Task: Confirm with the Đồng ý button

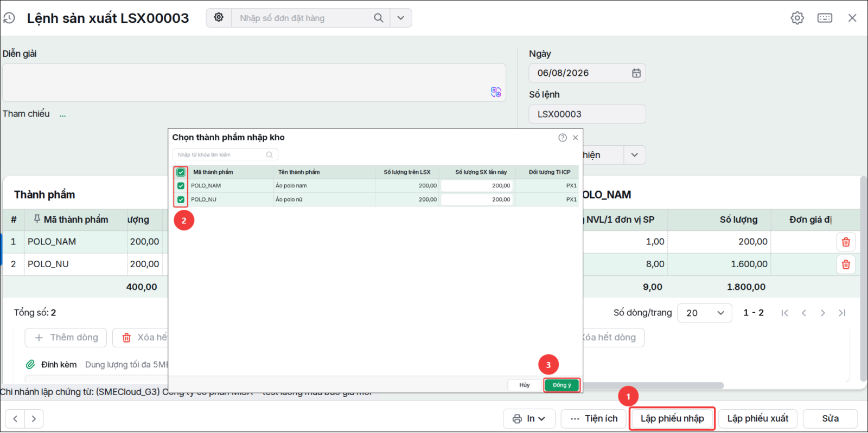Action: 562,385
